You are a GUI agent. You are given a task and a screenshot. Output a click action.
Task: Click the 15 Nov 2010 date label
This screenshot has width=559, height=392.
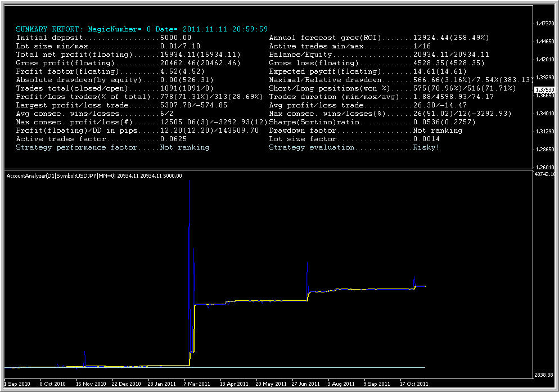(x=91, y=384)
